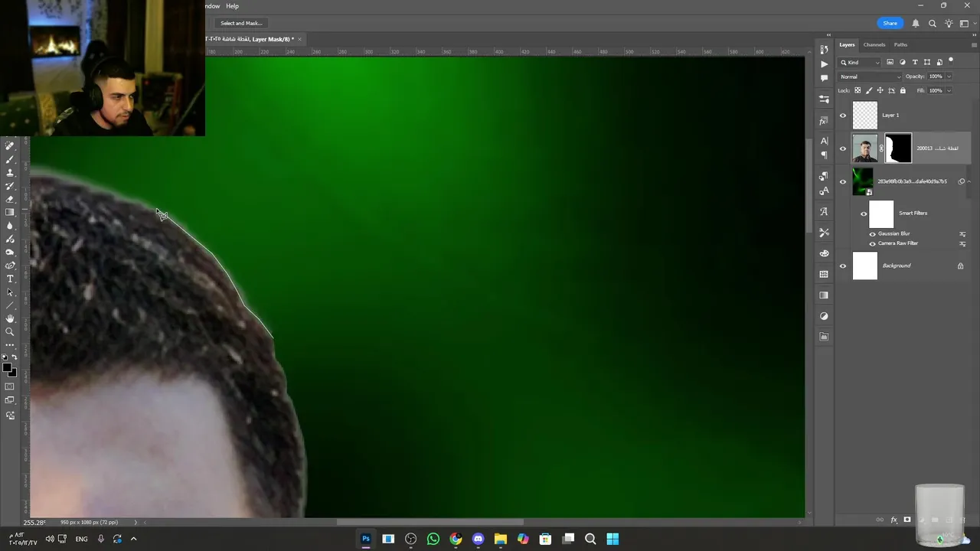This screenshot has height=551, width=980.
Task: Switch to the Channels tab
Action: (x=874, y=44)
